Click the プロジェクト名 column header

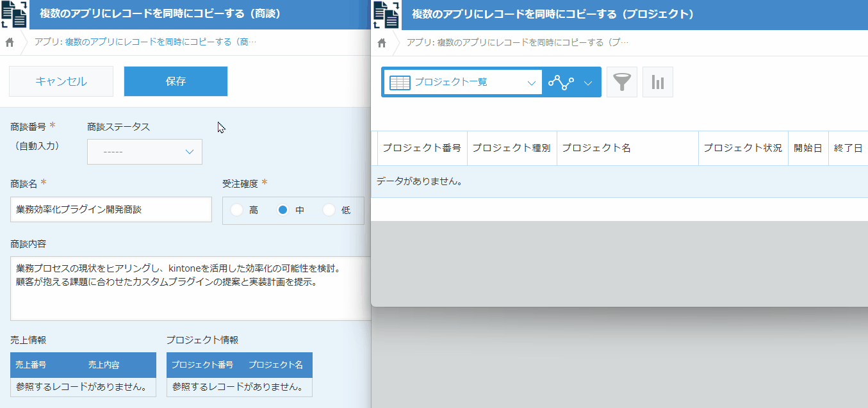point(596,148)
